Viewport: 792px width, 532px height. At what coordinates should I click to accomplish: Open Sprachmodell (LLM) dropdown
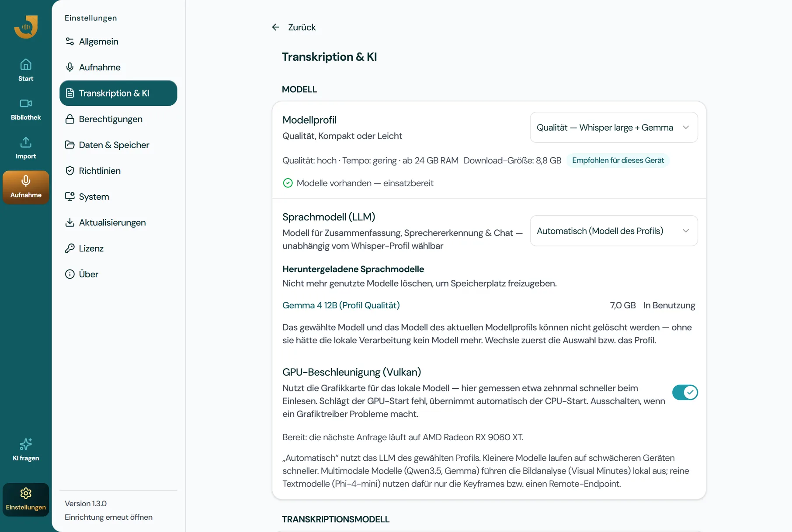tap(614, 231)
